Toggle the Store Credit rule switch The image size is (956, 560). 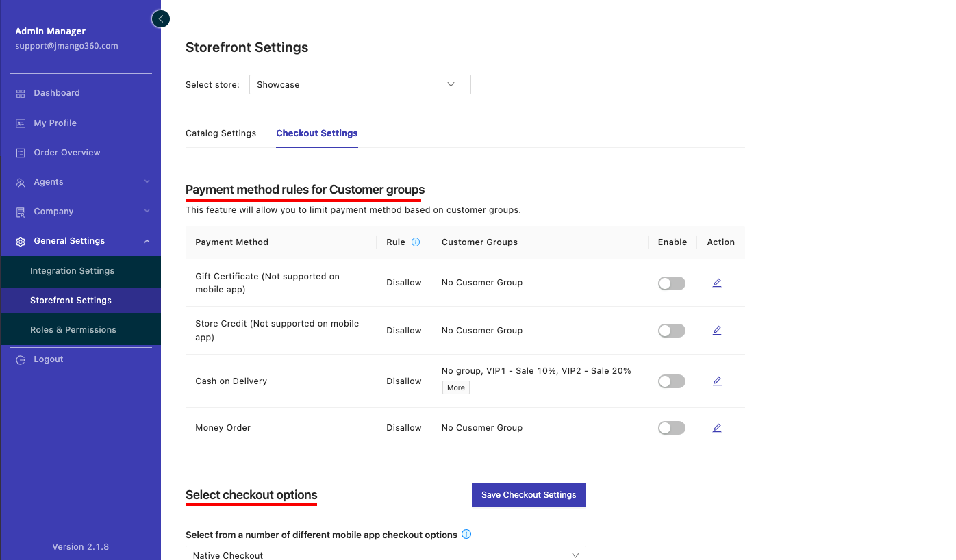(x=671, y=331)
